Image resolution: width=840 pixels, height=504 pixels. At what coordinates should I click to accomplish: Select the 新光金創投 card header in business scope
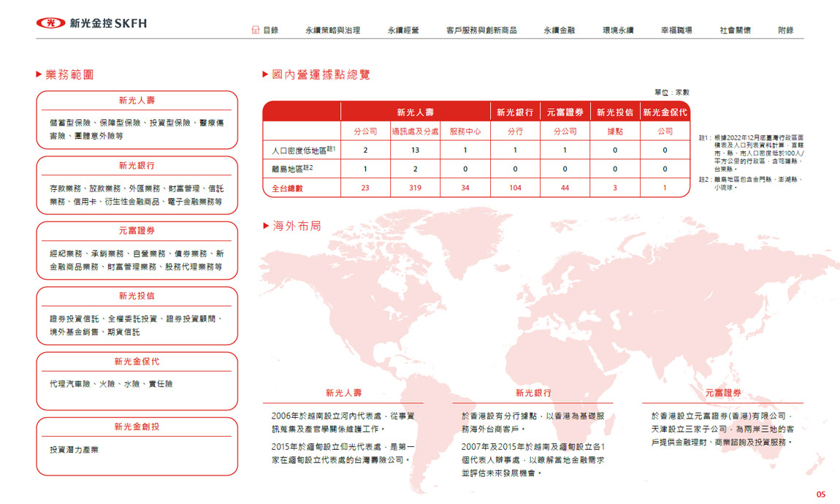pyautogui.click(x=137, y=427)
